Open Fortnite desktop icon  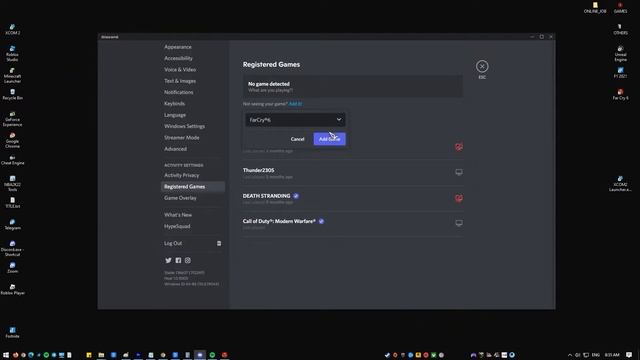12,333
